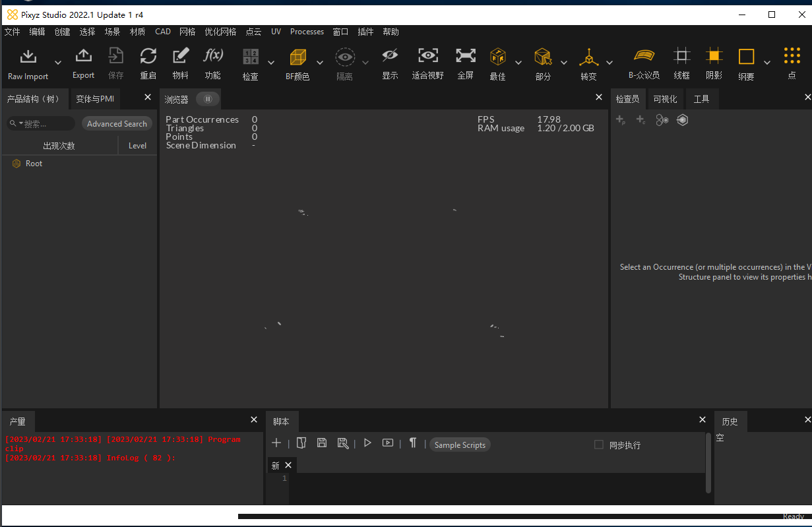Toggle the 阴影 shaded display icon
The image size is (812, 527).
tap(714, 56)
